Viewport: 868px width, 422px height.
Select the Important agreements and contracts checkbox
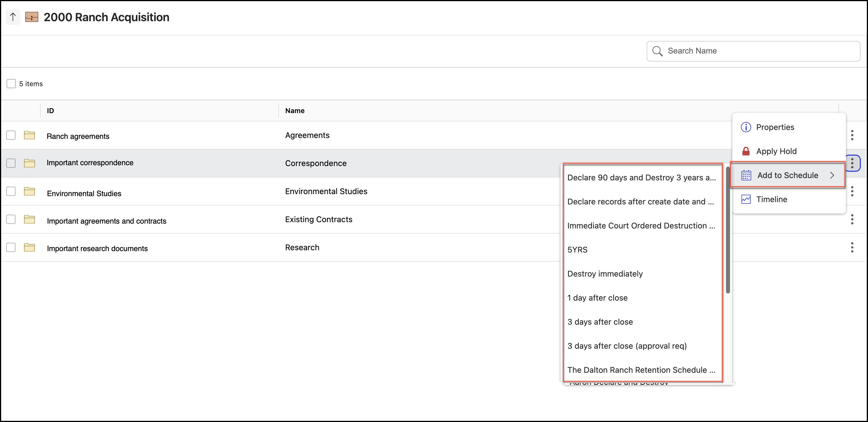coord(11,219)
